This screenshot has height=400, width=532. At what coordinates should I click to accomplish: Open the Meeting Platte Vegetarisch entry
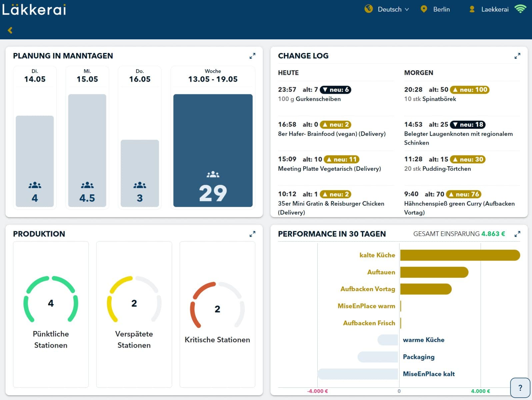click(x=329, y=169)
